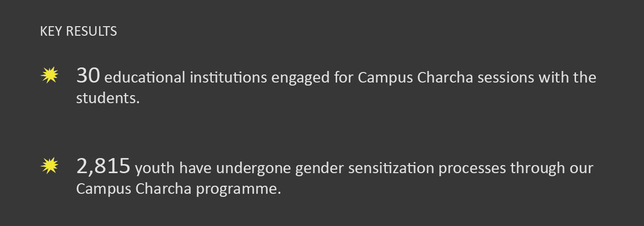The height and width of the screenshot is (226, 644).
Task: Select the word 'sessions' in first bullet
Action: coord(506,78)
